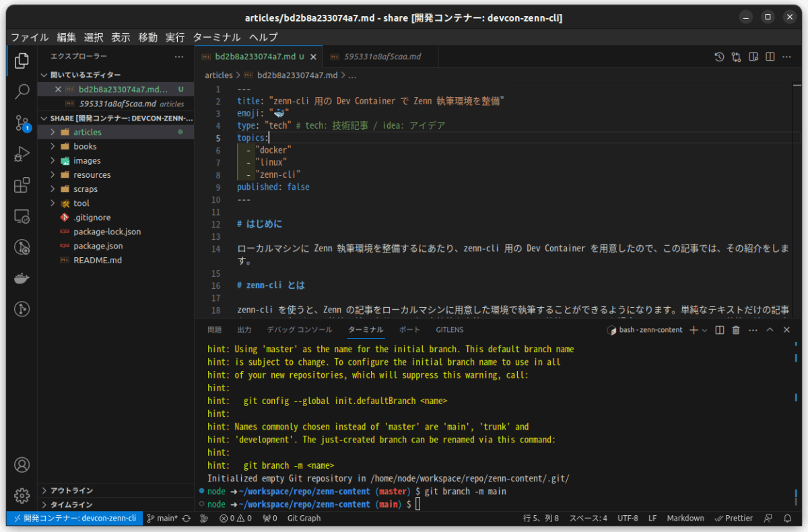Open the 編集 menu
The height and width of the screenshot is (532, 808).
(x=67, y=37)
